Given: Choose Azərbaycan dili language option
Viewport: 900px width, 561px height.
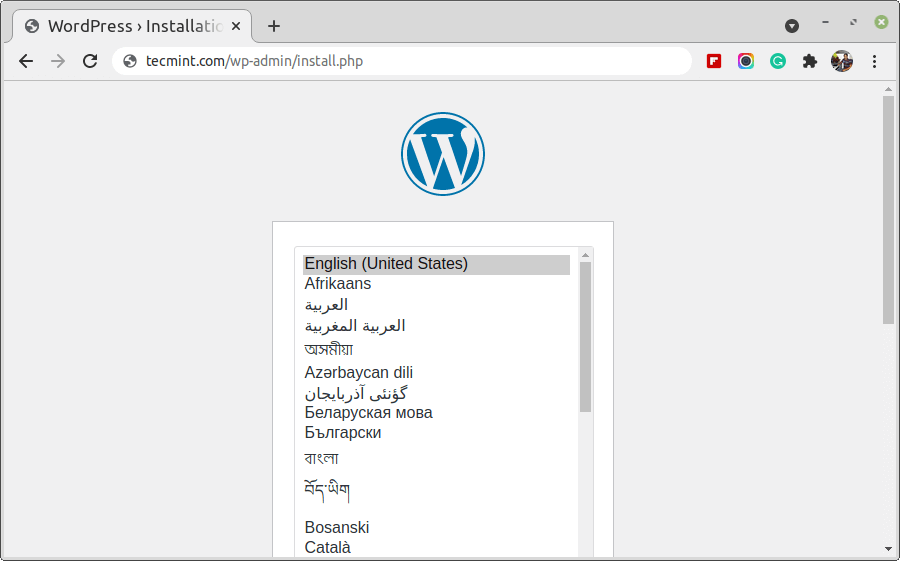Looking at the screenshot, I should point(359,372).
